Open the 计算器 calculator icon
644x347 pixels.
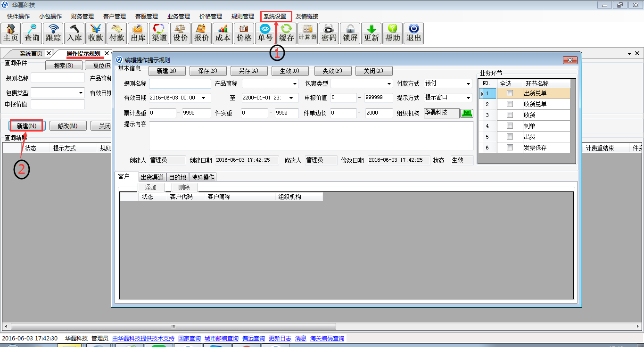point(307,33)
